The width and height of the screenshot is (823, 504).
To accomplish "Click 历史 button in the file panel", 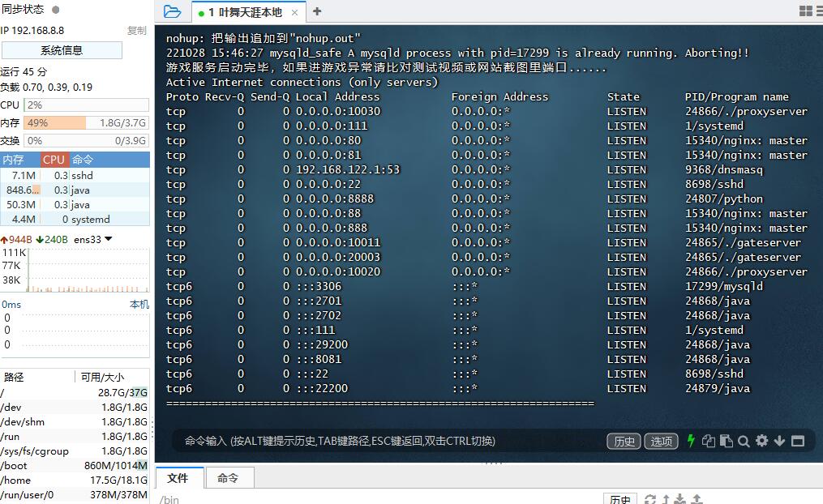I will coord(620,499).
